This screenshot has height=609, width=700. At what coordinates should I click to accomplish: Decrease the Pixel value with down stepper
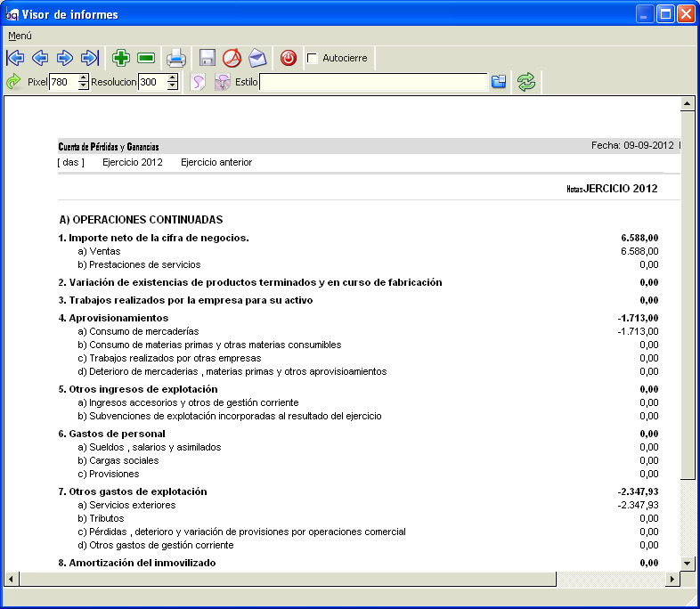(x=84, y=85)
